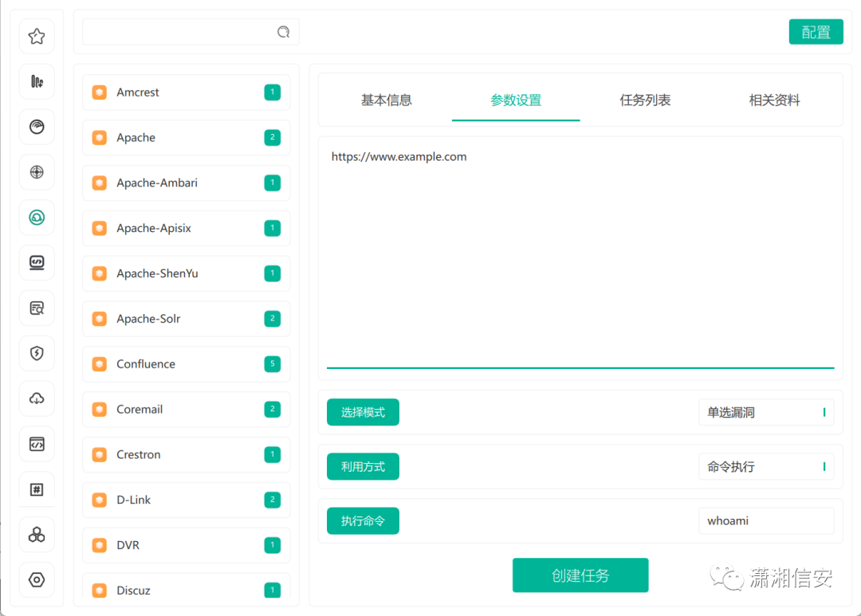This screenshot has width=861, height=616.
Task: Click the count badge on Apache-ShenYu
Action: point(273,273)
